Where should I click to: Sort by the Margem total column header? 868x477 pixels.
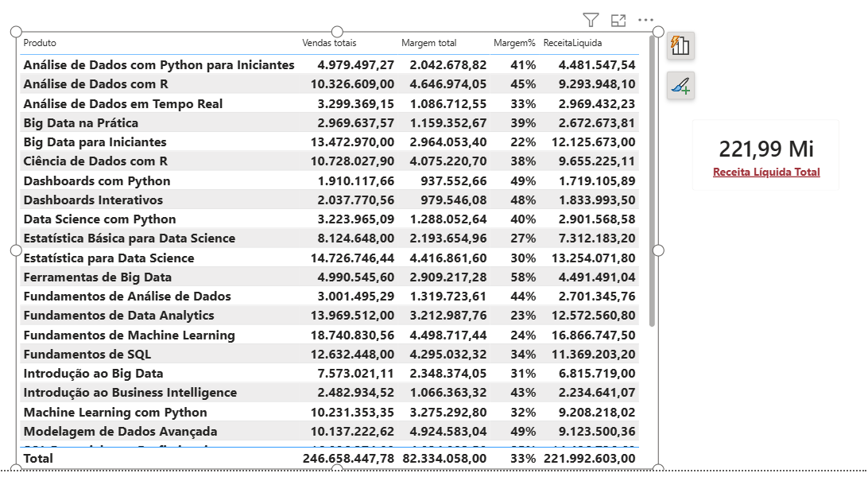[428, 43]
